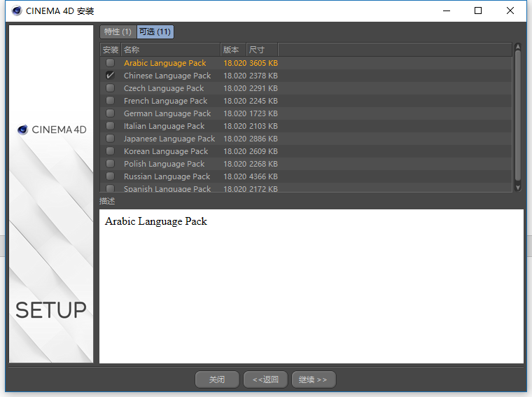
Task: Select 'Polish Language Pack' in the list
Action: pyautogui.click(x=164, y=164)
